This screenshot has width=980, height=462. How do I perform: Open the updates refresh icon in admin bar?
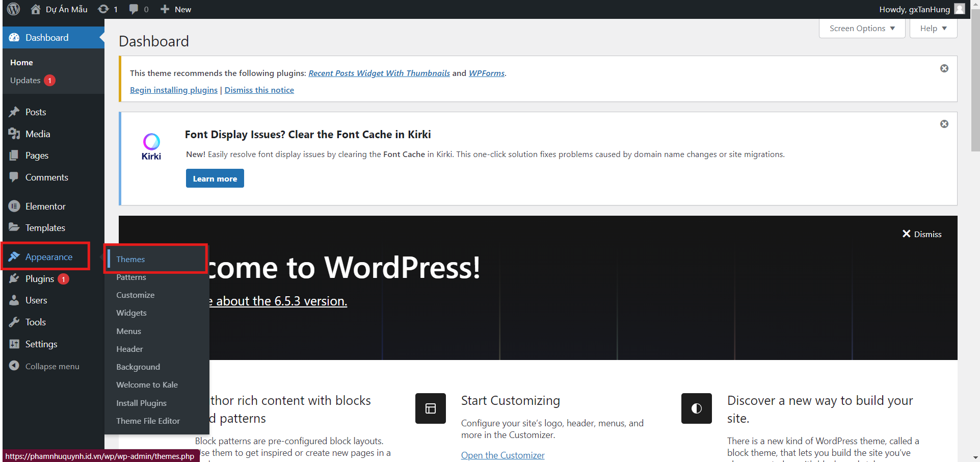pos(103,9)
